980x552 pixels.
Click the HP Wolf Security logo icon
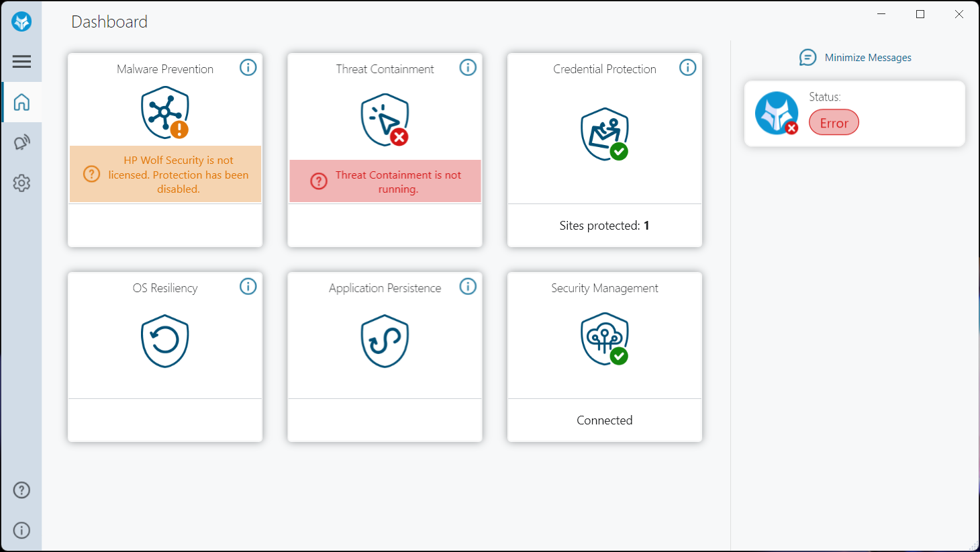point(21,21)
